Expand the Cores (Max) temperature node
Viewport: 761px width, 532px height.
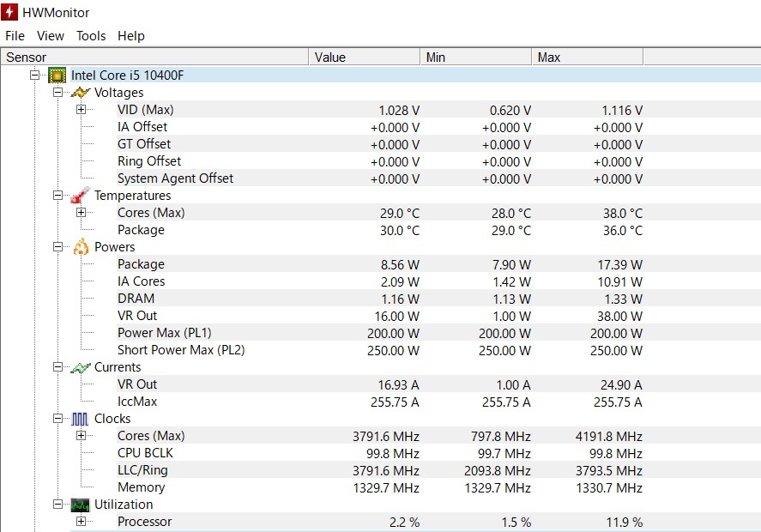pyautogui.click(x=82, y=213)
